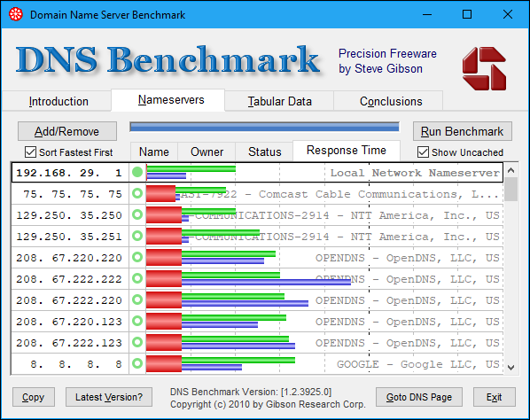Select the 129.250.35.250 IP address
This screenshot has height=420, width=530.
coord(69,215)
